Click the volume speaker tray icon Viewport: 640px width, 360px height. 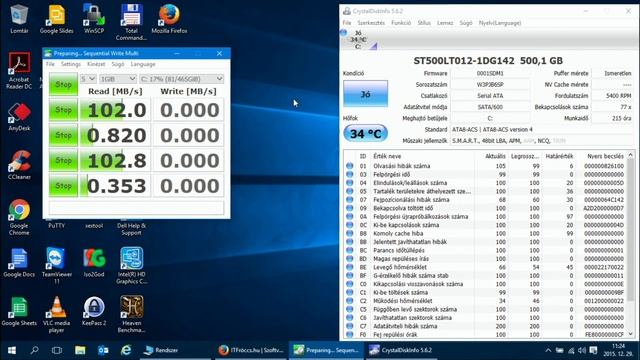[x=582, y=350]
